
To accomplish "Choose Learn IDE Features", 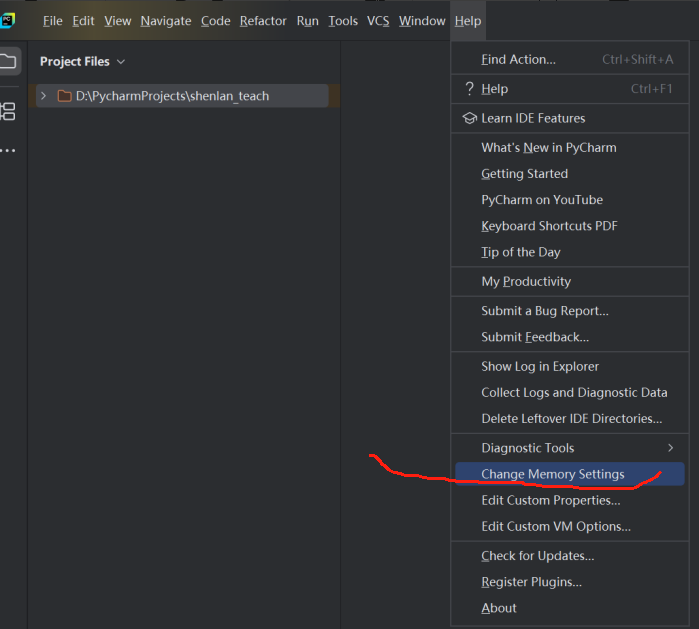I will pos(570,118).
